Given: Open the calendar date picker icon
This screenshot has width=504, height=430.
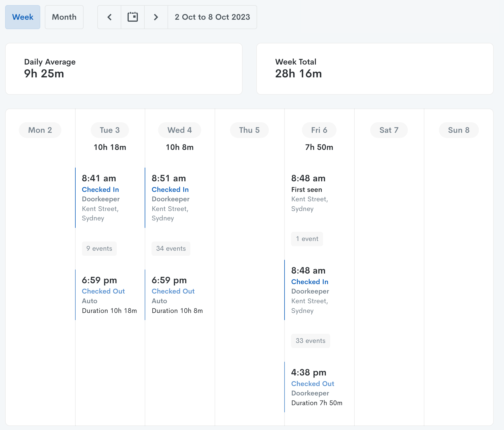Looking at the screenshot, I should [133, 17].
